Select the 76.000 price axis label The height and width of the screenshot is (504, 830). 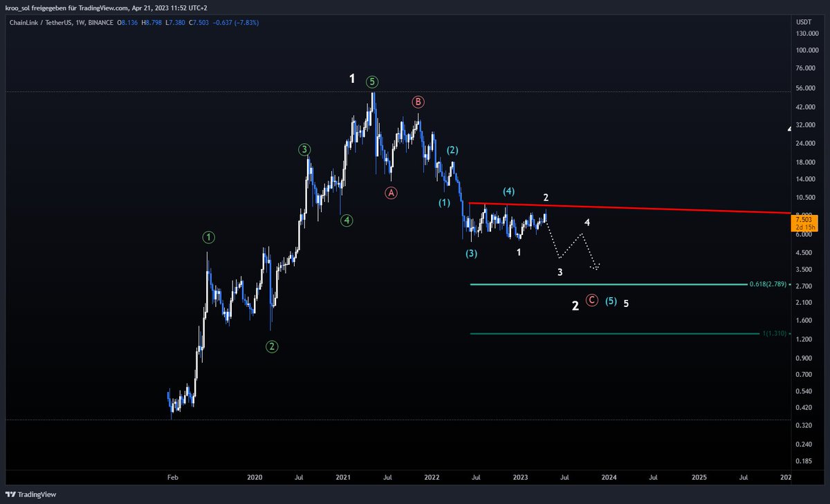pyautogui.click(x=806, y=68)
